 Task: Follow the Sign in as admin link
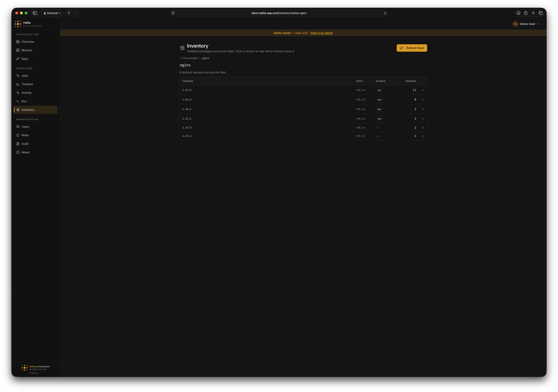(322, 33)
